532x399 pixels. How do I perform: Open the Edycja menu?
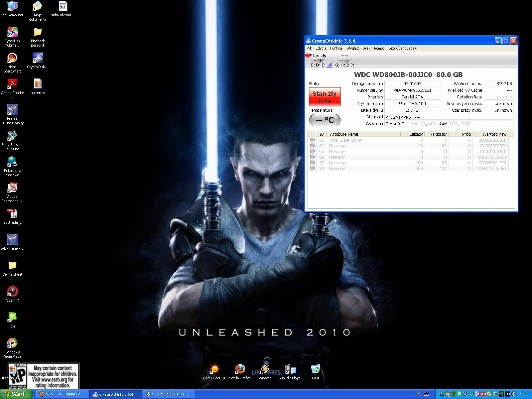coord(321,48)
